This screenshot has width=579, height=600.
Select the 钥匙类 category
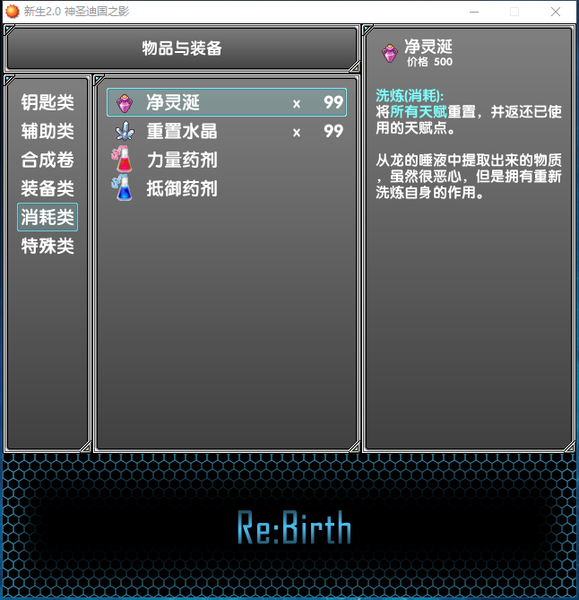tap(47, 103)
